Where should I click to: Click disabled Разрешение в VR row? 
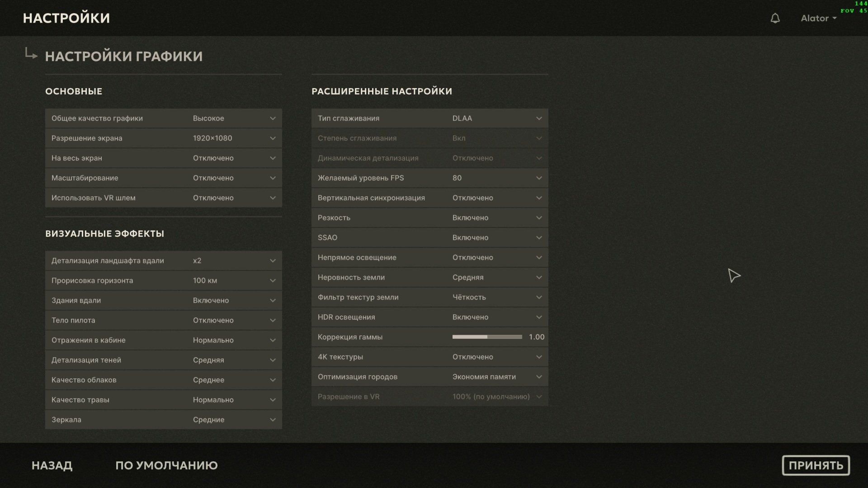coord(430,397)
